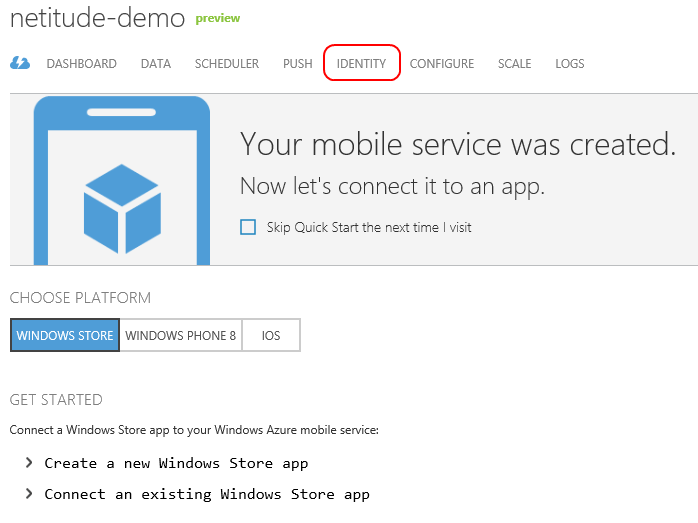Select the IDENTITY tab
This screenshot has width=698, height=523.
point(361,64)
